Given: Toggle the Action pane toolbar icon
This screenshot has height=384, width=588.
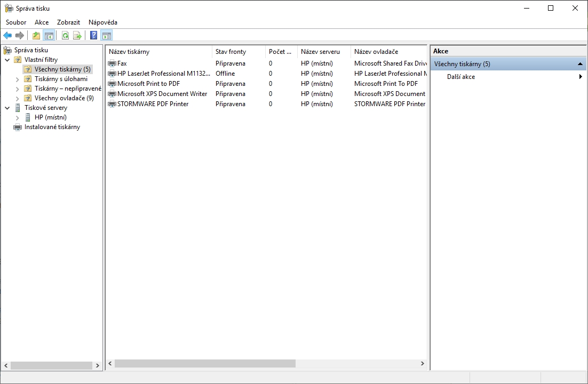Looking at the screenshot, I should 107,35.
